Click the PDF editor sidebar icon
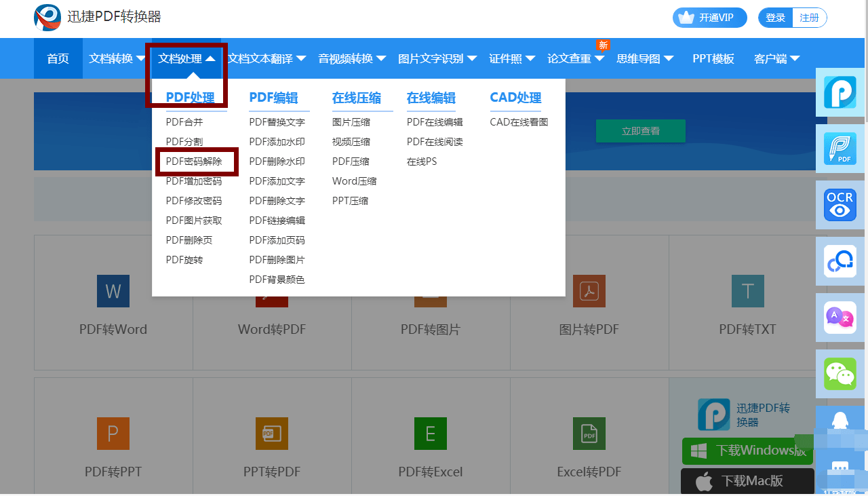The image size is (868, 496). pos(840,148)
